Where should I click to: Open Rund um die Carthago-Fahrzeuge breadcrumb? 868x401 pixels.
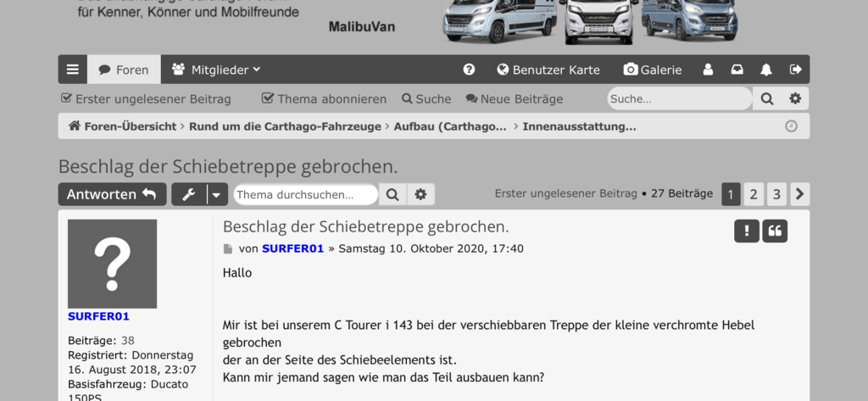(285, 126)
